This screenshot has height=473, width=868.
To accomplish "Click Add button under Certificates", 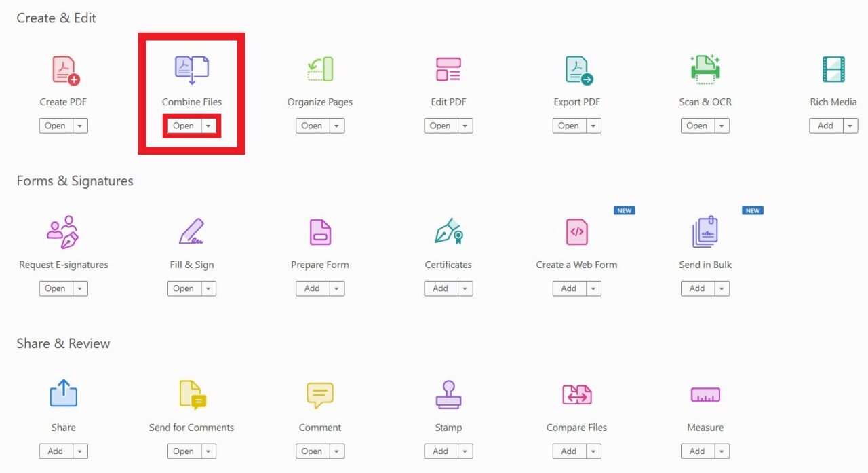I will (x=441, y=288).
